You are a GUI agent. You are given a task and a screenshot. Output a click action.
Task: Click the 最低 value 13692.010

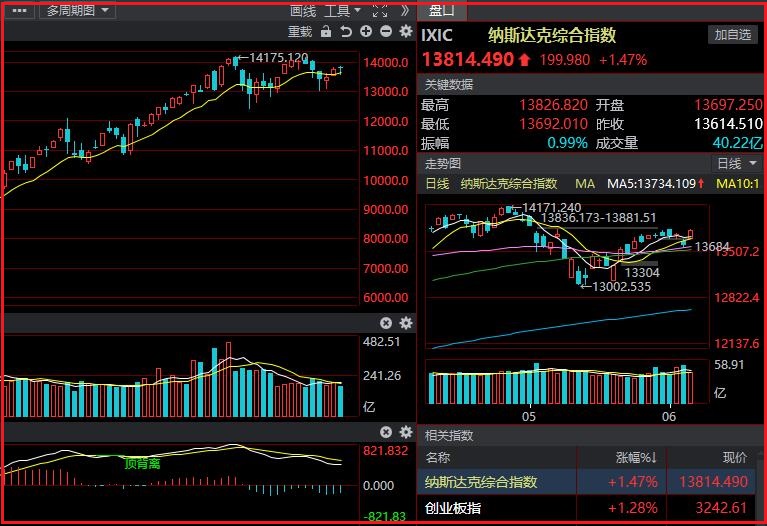pos(553,124)
